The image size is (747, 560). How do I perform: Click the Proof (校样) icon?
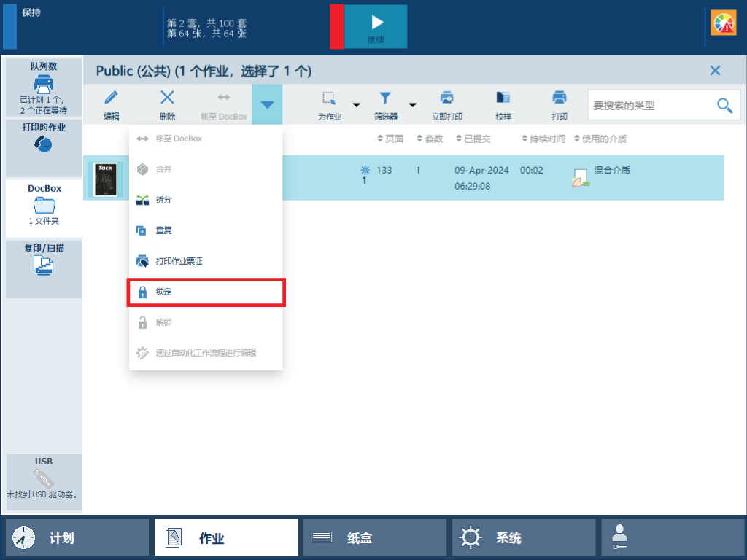tap(503, 98)
